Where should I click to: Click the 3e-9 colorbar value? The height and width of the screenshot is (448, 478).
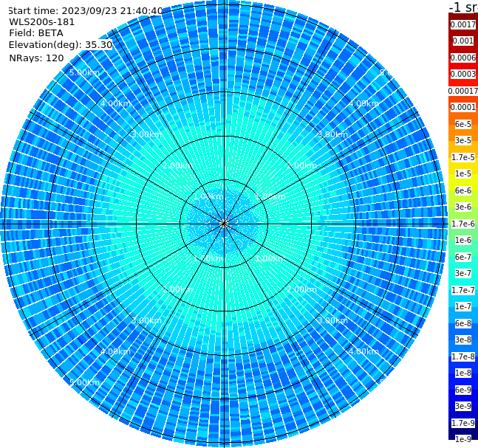463,406
